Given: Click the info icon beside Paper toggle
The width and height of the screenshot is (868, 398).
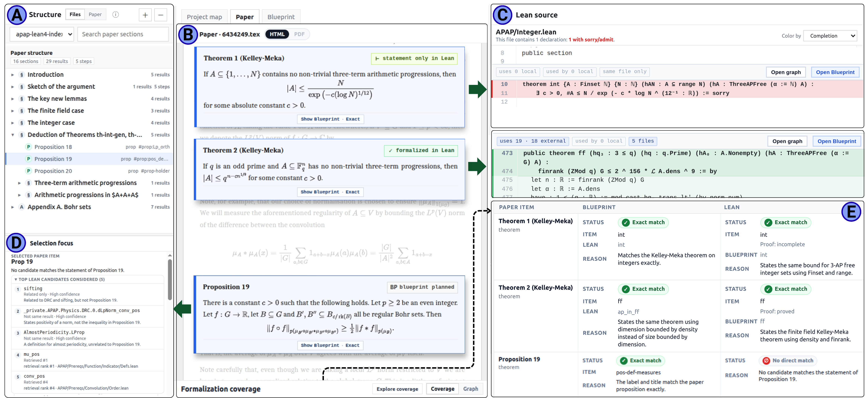Looking at the screenshot, I should 115,15.
